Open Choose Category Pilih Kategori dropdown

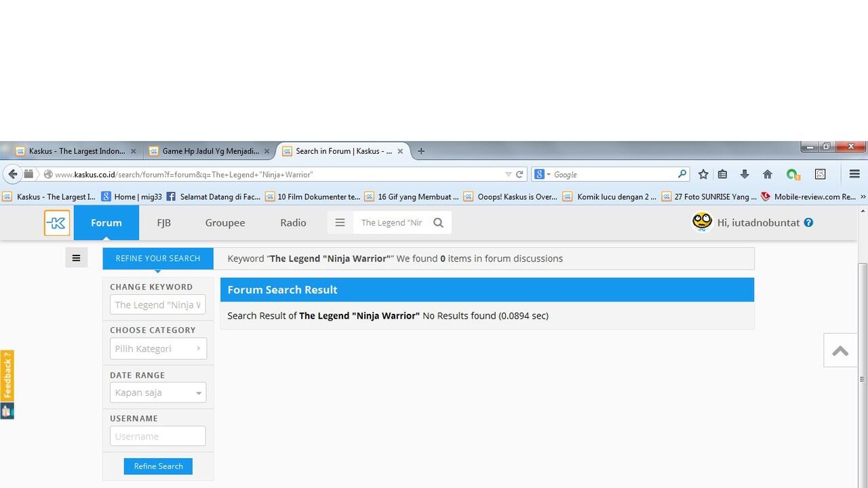tap(158, 348)
